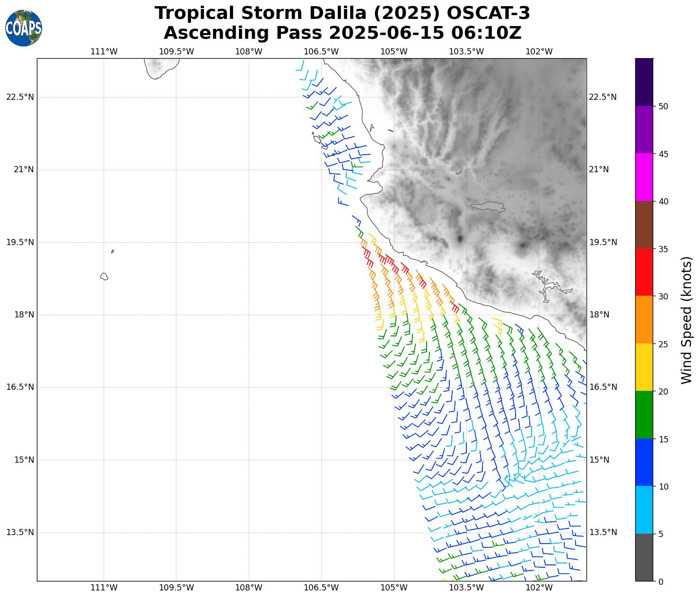Click the gray 0-5 knots colorbar segment
Screen dimensions: 700x598
point(644,557)
